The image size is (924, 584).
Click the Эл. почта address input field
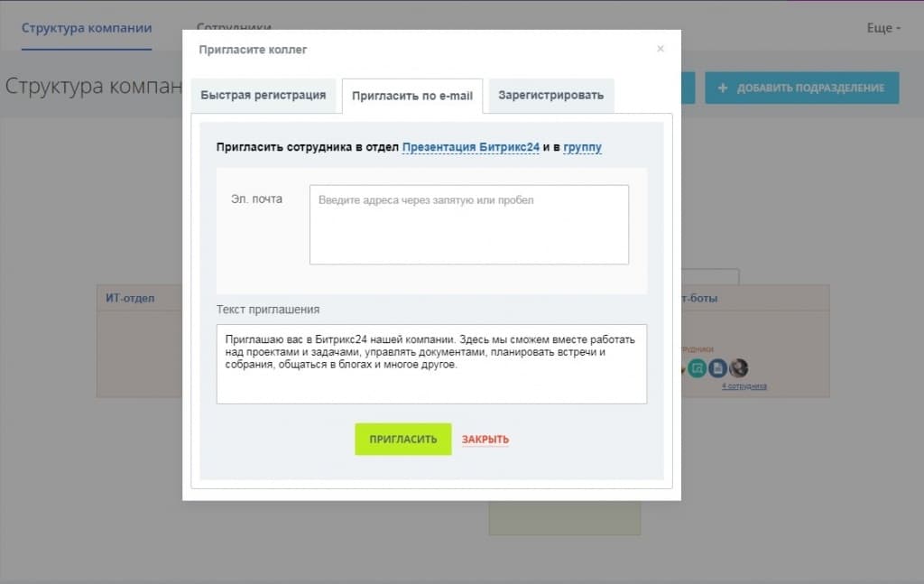pyautogui.click(x=469, y=225)
